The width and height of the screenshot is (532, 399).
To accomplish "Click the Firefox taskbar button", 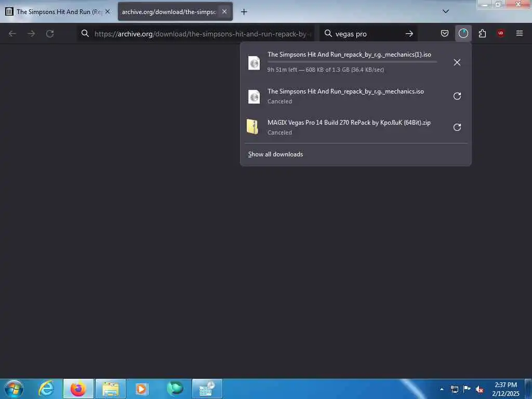I will click(78, 389).
